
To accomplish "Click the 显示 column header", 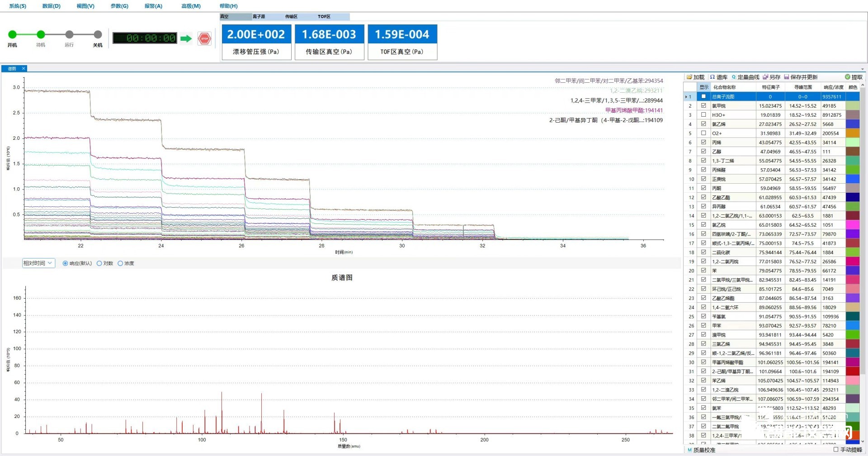I will (704, 87).
